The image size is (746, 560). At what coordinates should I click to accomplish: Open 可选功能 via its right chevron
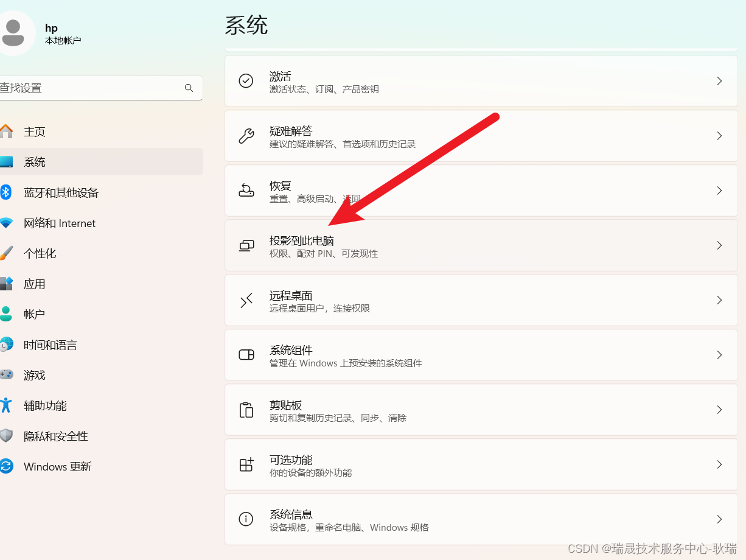pos(719,464)
